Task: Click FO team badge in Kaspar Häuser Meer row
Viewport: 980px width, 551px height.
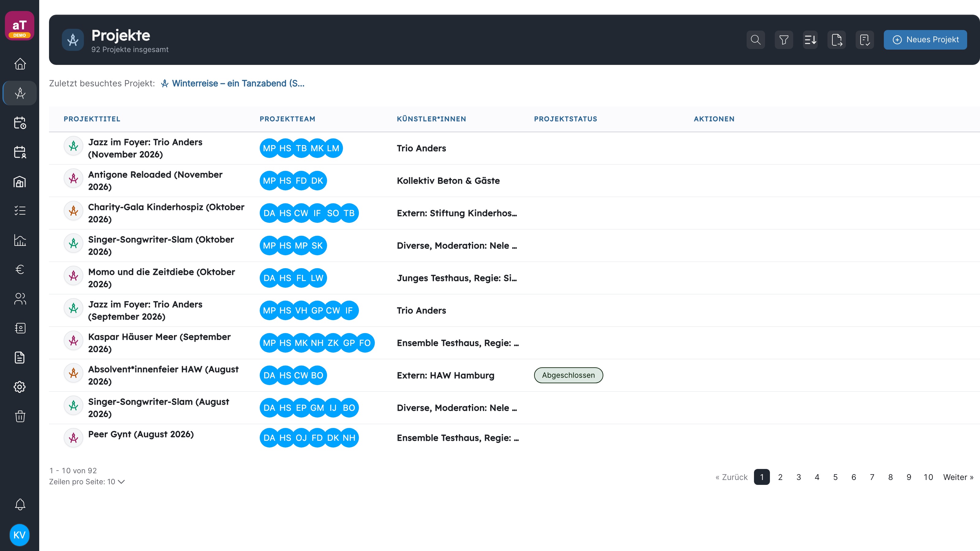Action: point(365,343)
